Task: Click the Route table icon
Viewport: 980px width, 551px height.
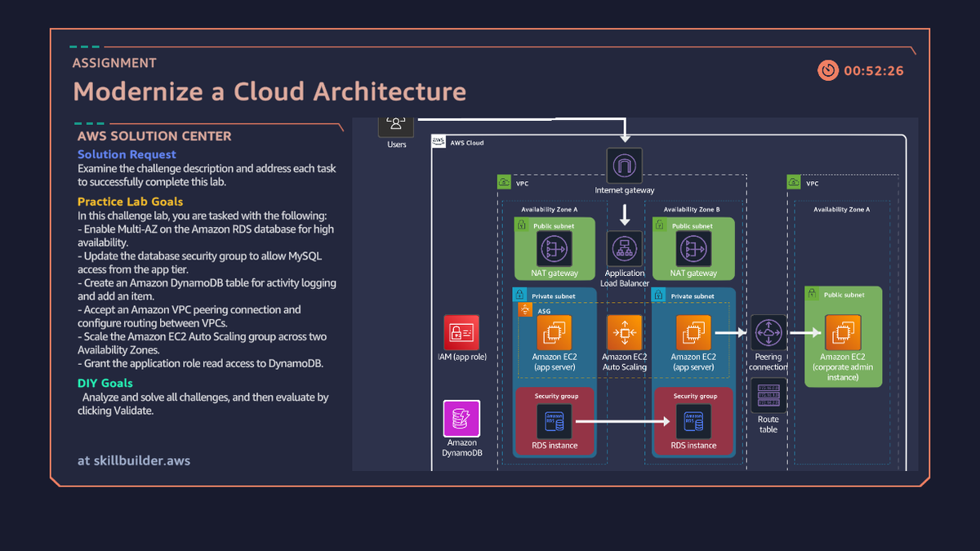Action: (768, 395)
